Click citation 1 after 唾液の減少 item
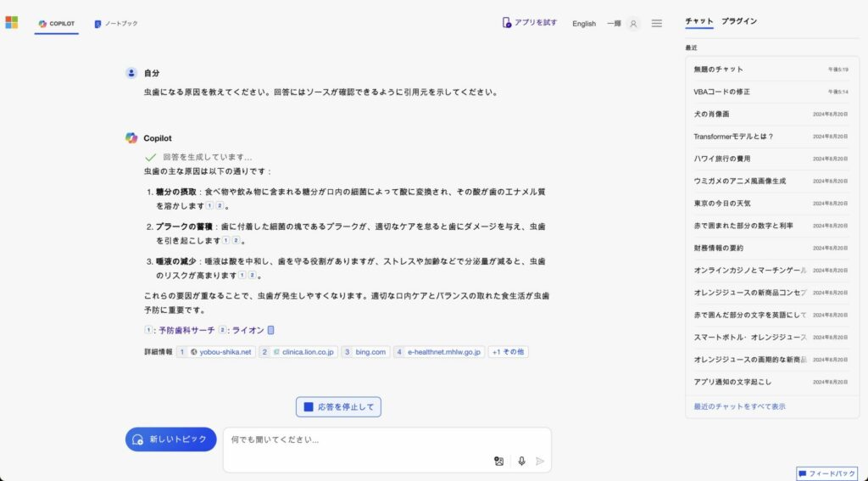Viewport: 868px width, 481px height. pos(242,276)
